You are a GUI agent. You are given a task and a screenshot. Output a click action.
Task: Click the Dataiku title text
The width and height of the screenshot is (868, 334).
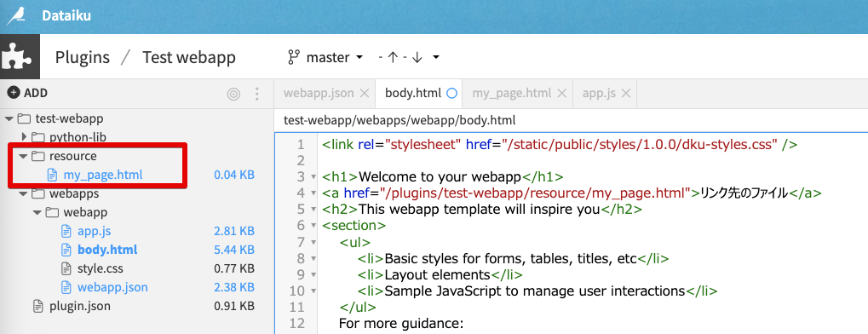66,15
